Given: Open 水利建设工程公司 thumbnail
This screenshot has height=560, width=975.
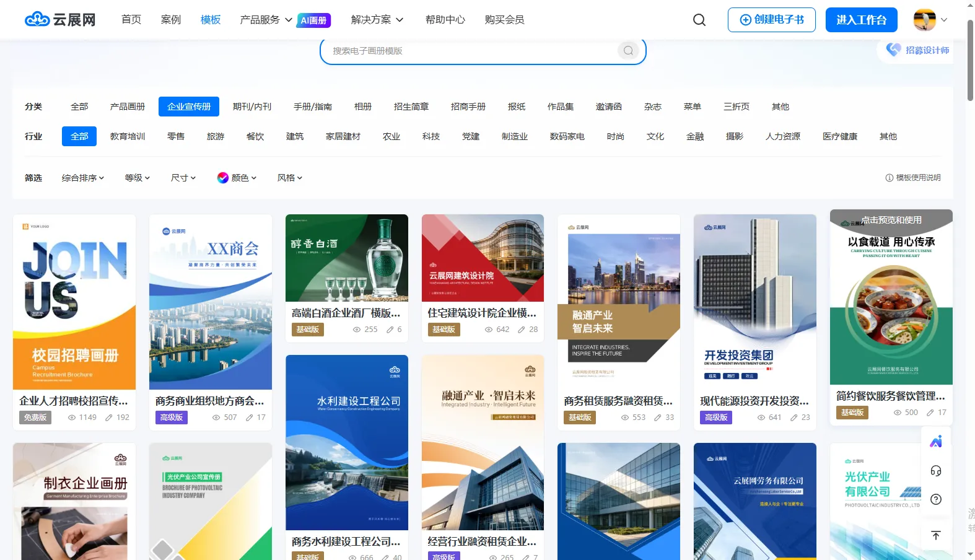Looking at the screenshot, I should 347,442.
